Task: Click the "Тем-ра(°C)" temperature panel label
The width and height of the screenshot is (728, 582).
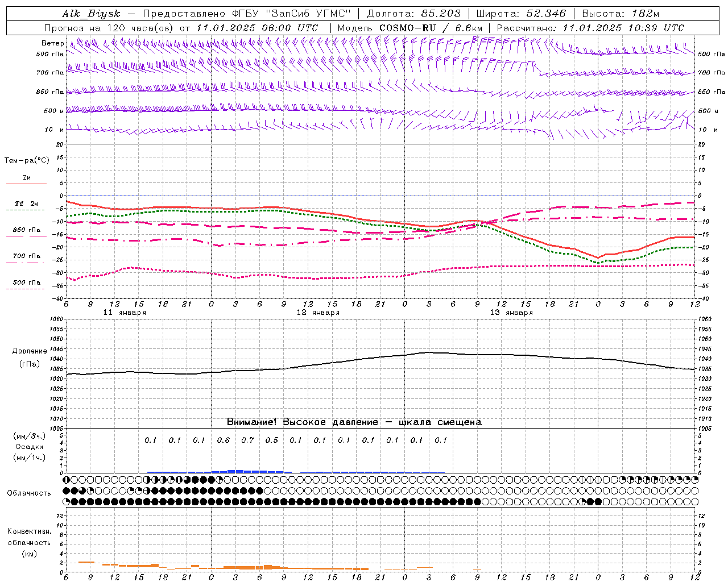Action: [x=27, y=160]
